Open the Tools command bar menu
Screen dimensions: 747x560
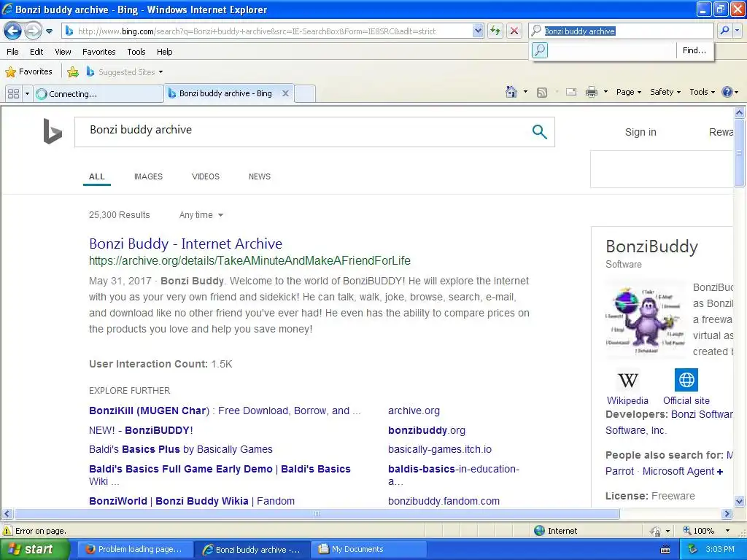703,92
